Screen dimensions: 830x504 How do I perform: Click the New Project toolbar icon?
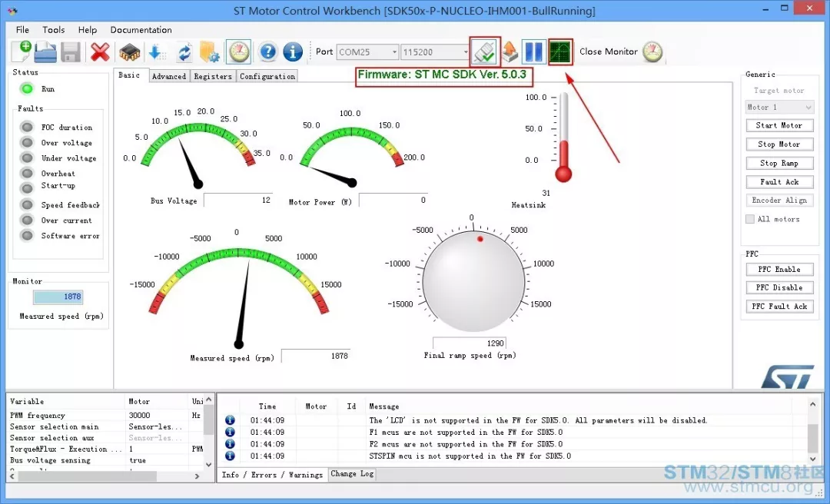click(x=22, y=51)
